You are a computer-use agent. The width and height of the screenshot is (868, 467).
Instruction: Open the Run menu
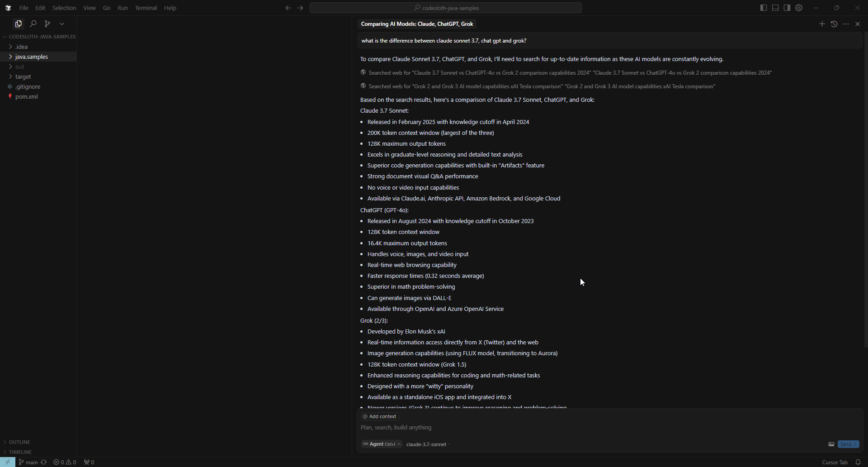click(x=123, y=8)
